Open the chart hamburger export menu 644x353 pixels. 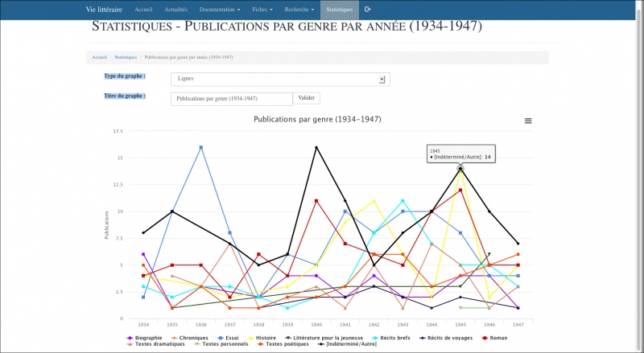[528, 121]
